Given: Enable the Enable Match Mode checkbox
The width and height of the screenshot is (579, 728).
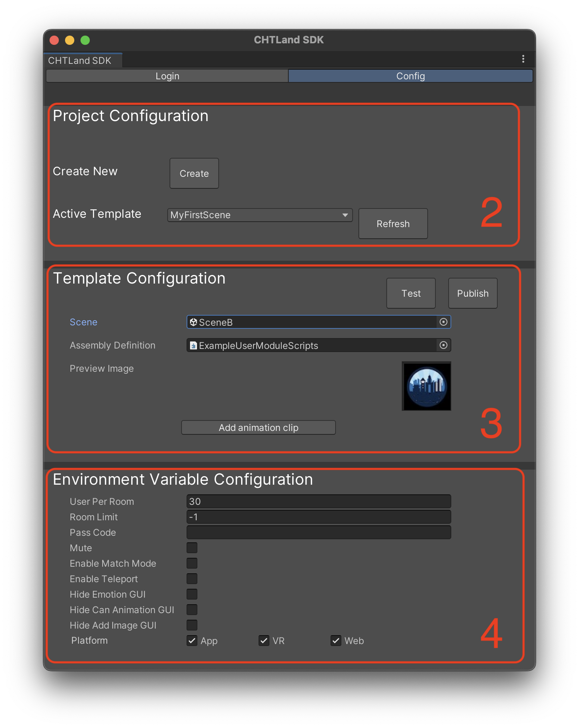Looking at the screenshot, I should 192,563.
